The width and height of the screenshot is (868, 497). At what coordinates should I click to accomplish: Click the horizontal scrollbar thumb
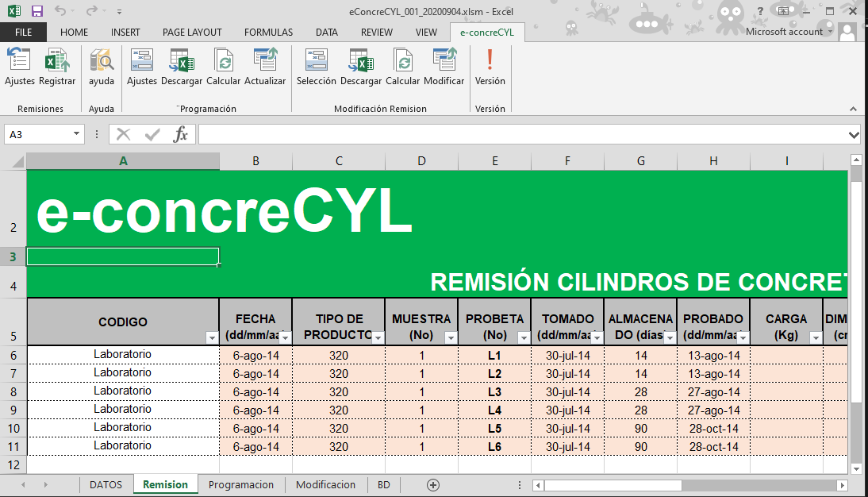pos(611,484)
